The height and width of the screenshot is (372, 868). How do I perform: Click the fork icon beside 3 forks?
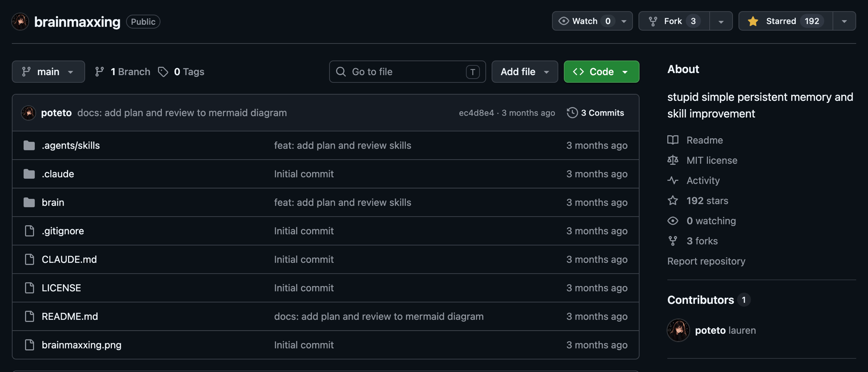click(673, 241)
